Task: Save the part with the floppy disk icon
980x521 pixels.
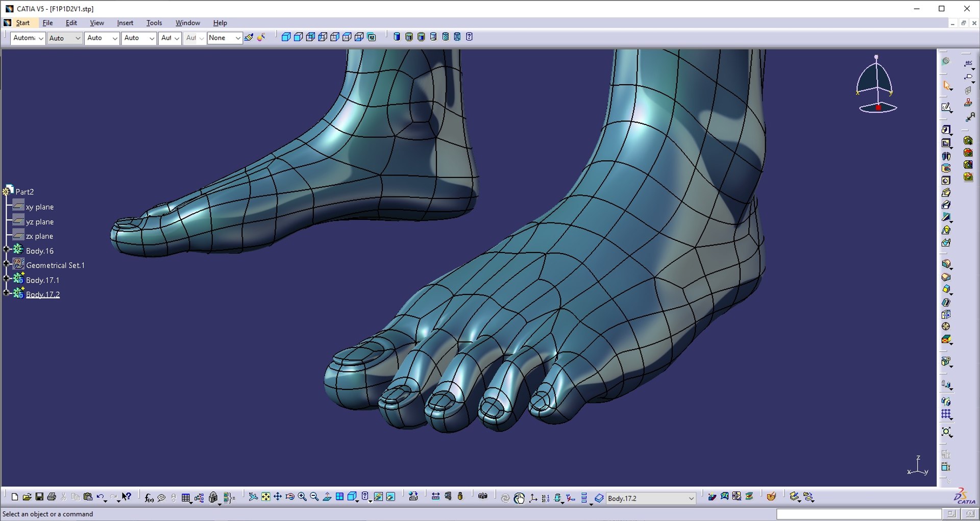Action: coord(39,497)
